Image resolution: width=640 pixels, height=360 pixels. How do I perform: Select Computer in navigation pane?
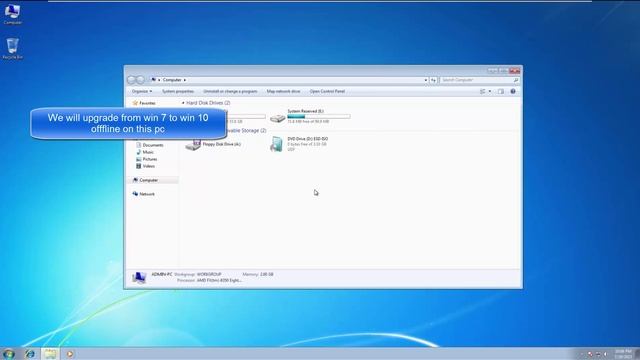[148, 180]
